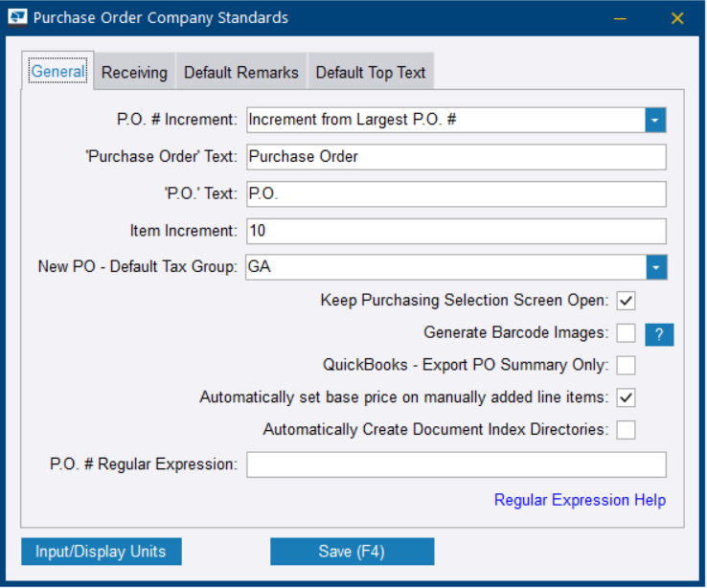Open the Default Tax Group dropdown arrow

pos(656,267)
